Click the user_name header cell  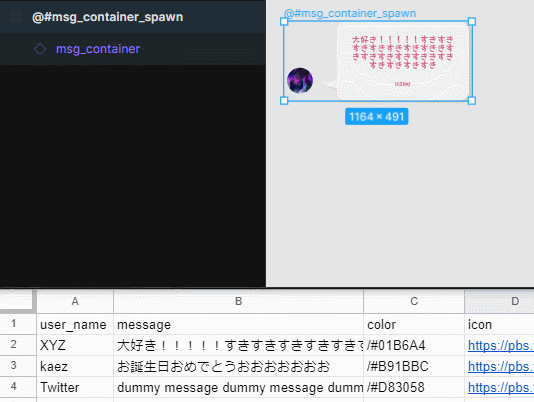[75, 324]
